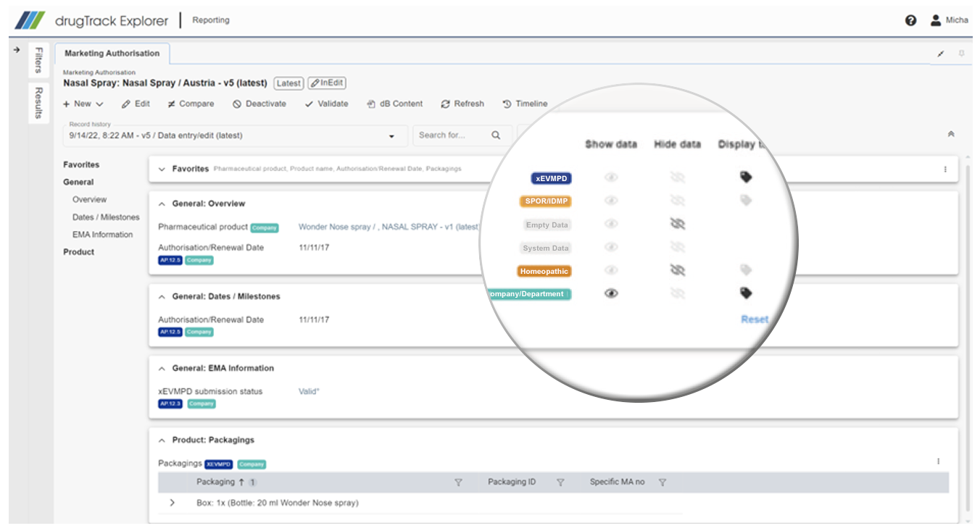Click the InEdit status badge

(x=326, y=83)
